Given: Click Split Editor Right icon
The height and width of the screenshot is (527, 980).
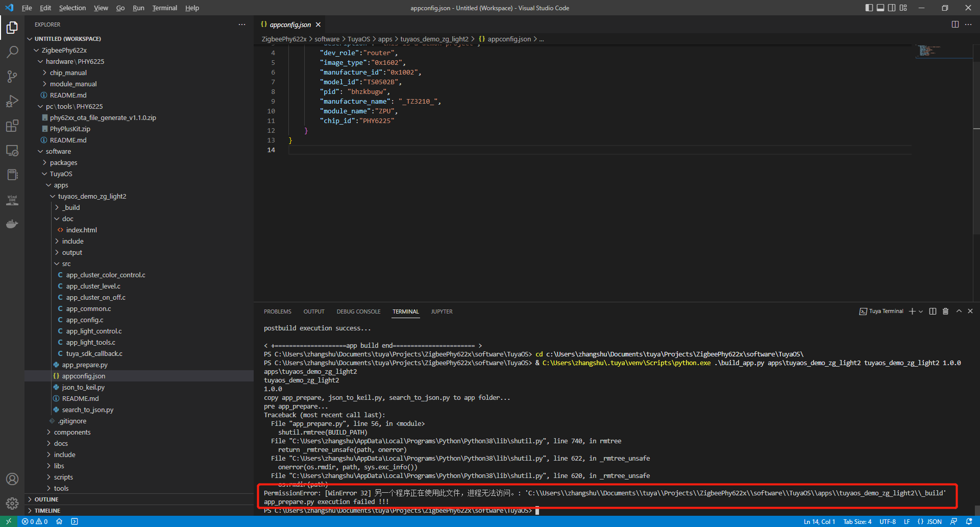Looking at the screenshot, I should [955, 25].
